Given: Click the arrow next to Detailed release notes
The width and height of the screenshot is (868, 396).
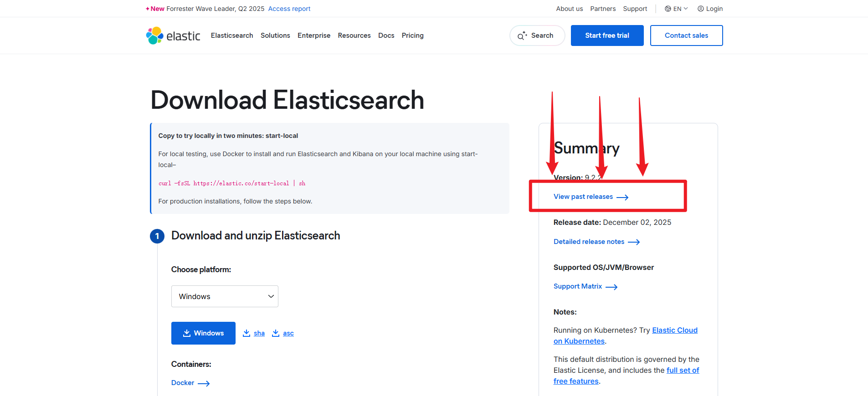Looking at the screenshot, I should tap(634, 242).
